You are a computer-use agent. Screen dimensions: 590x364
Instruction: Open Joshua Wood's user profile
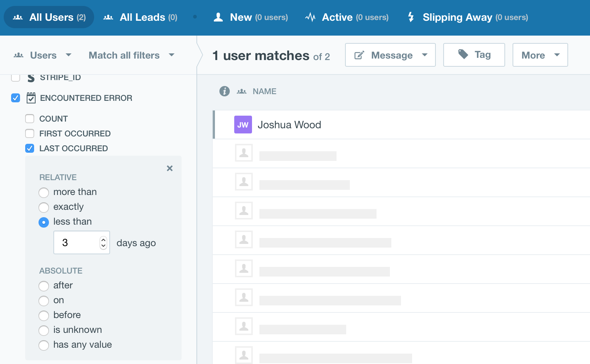[289, 125]
